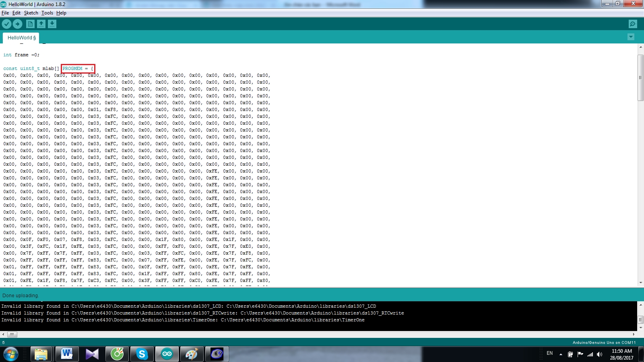Click the editor scrollbar up arrow
Image resolution: width=644 pixels, height=362 pixels.
pos(640,47)
